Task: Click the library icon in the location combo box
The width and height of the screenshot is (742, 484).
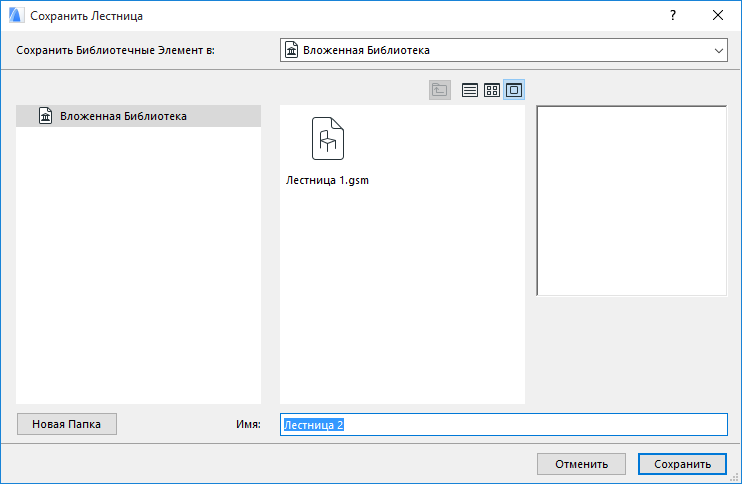Action: click(x=292, y=50)
